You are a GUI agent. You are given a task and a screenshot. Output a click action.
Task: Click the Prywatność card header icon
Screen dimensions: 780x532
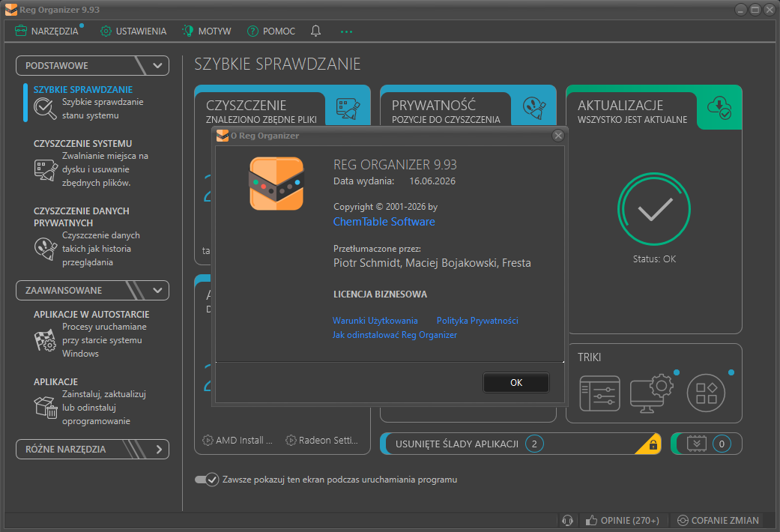click(533, 107)
